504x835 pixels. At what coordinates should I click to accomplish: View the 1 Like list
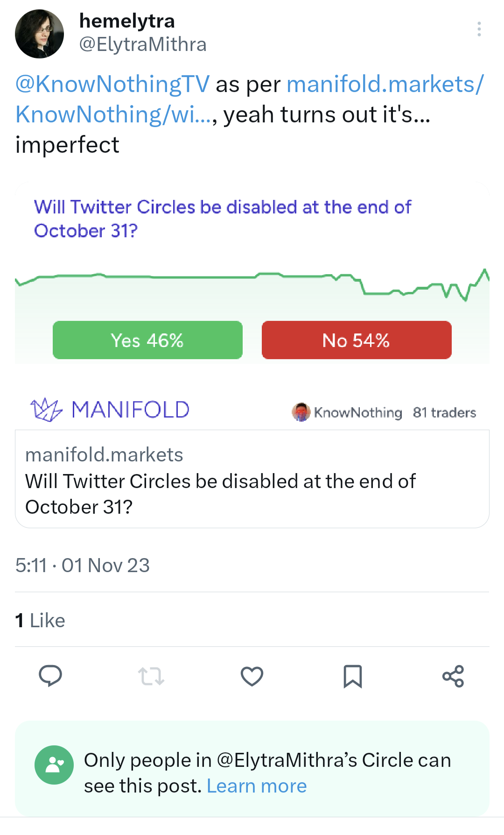pyautogui.click(x=40, y=620)
